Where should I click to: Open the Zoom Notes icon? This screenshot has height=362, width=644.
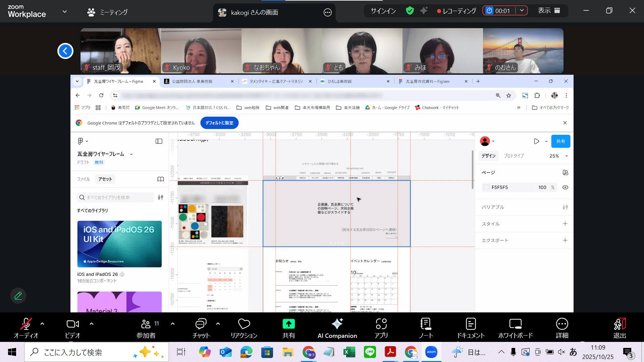tap(426, 324)
